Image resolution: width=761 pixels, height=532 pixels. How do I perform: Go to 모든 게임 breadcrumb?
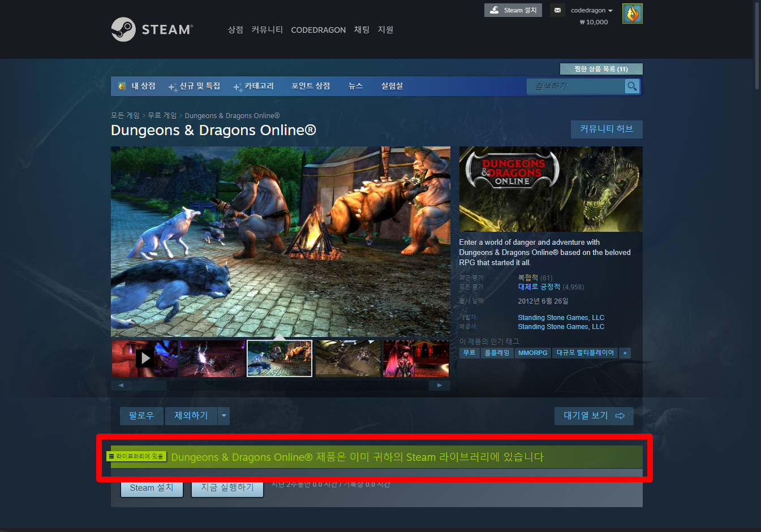point(125,115)
